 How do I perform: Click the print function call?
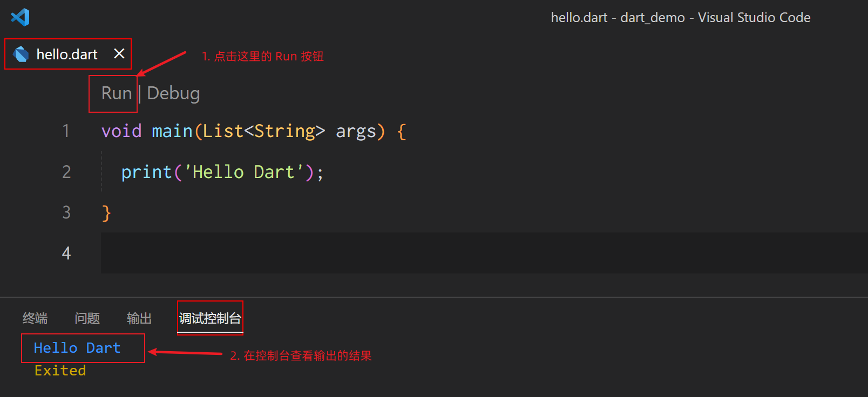click(146, 172)
